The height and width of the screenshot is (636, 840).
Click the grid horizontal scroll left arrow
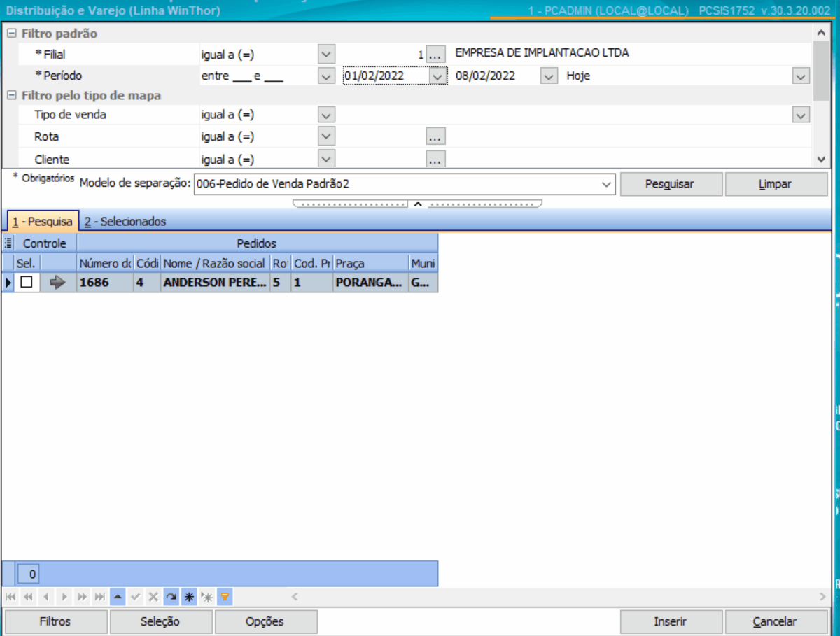click(x=295, y=597)
